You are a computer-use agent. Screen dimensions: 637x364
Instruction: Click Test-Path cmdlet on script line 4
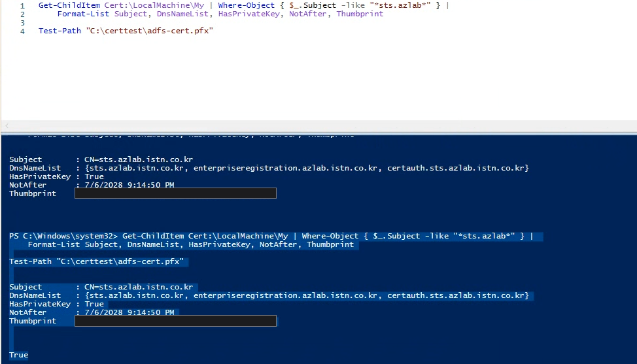tap(60, 31)
